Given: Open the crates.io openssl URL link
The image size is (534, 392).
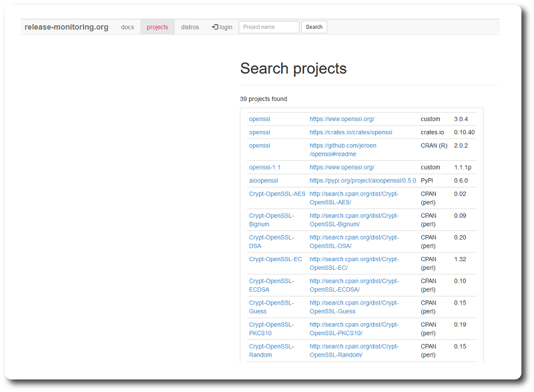Looking at the screenshot, I should click(351, 132).
